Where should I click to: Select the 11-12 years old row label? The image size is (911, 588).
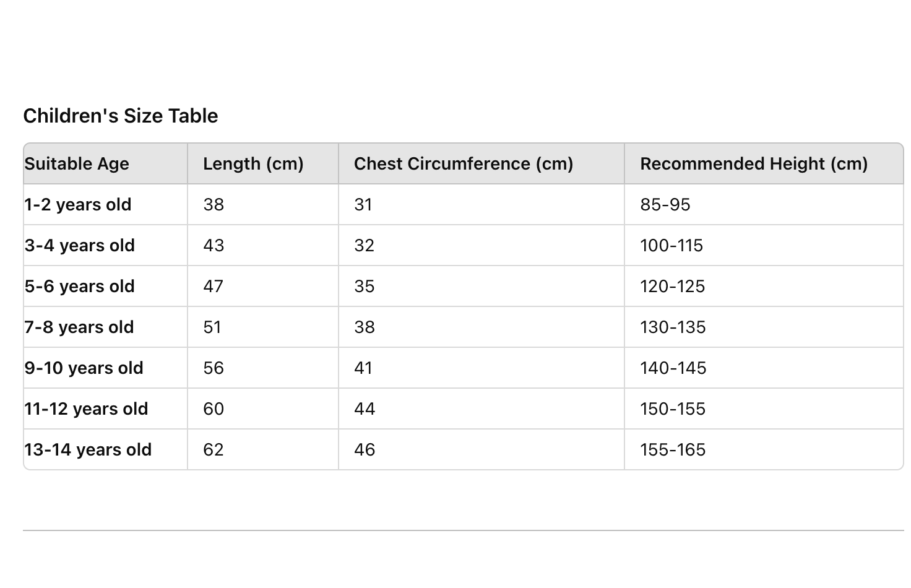pos(86,409)
